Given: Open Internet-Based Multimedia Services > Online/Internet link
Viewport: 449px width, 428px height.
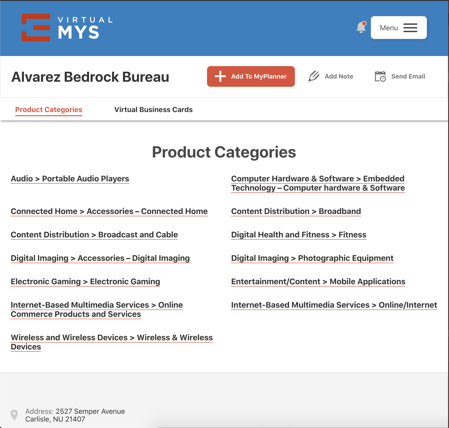Looking at the screenshot, I should click(x=334, y=305).
